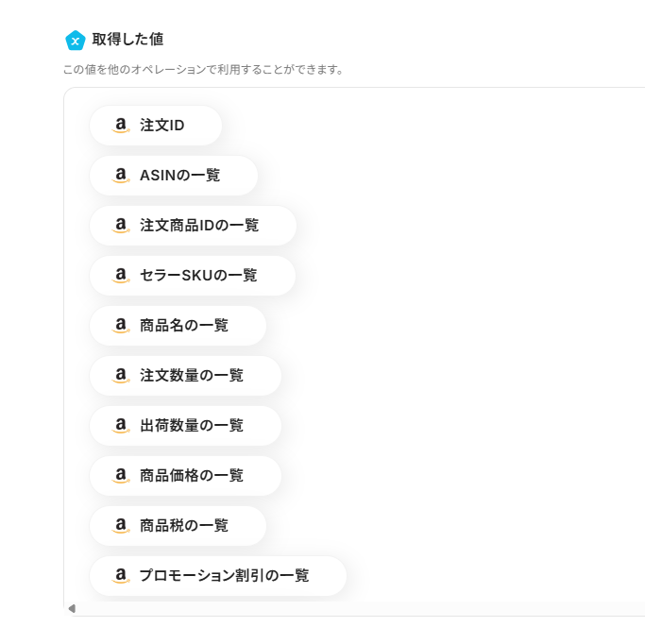
Task: Click Amazon icon beside 商品名の一覧
Action: [x=121, y=326]
